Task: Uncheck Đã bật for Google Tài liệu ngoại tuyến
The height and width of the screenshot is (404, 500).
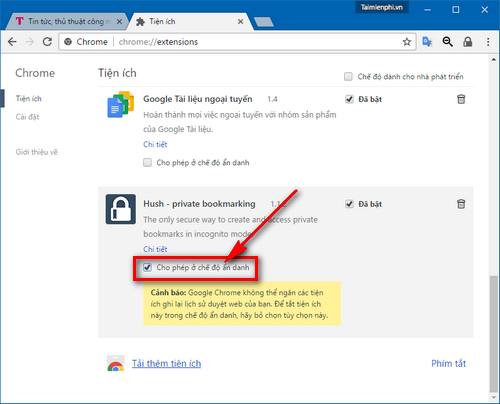Action: coord(349,99)
